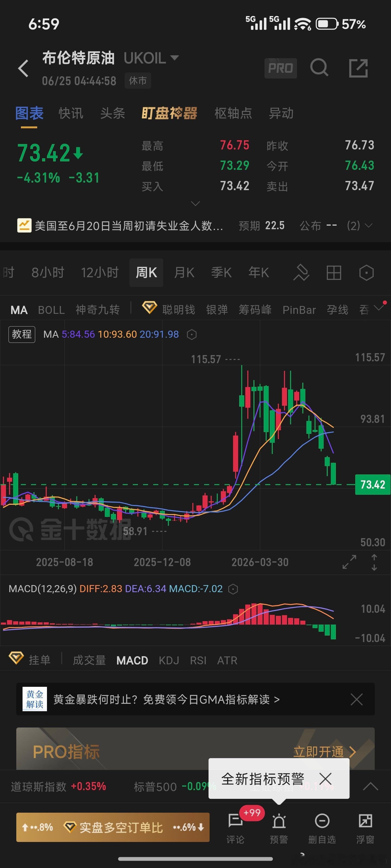
Task: Open 盯盘神器 tab
Action: click(x=169, y=113)
